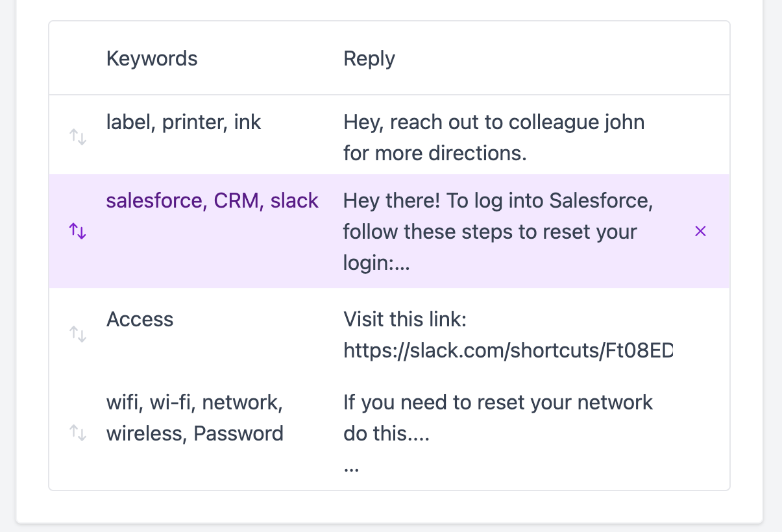Select the Access keyword cell
This screenshot has width=782, height=532.
tap(140, 319)
